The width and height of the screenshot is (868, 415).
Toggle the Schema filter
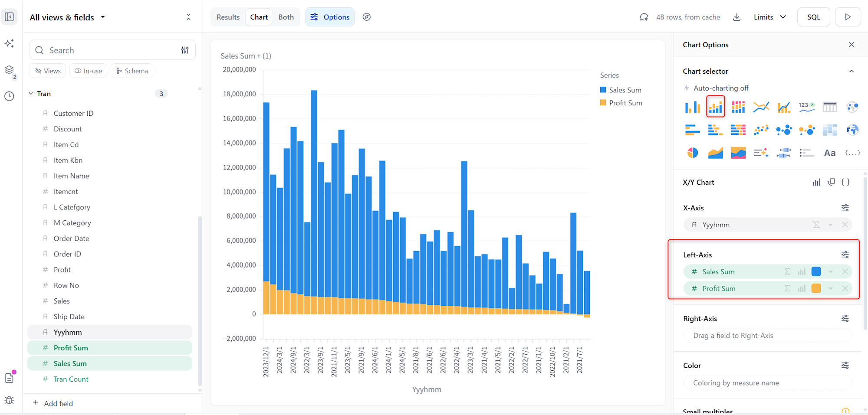pos(132,71)
